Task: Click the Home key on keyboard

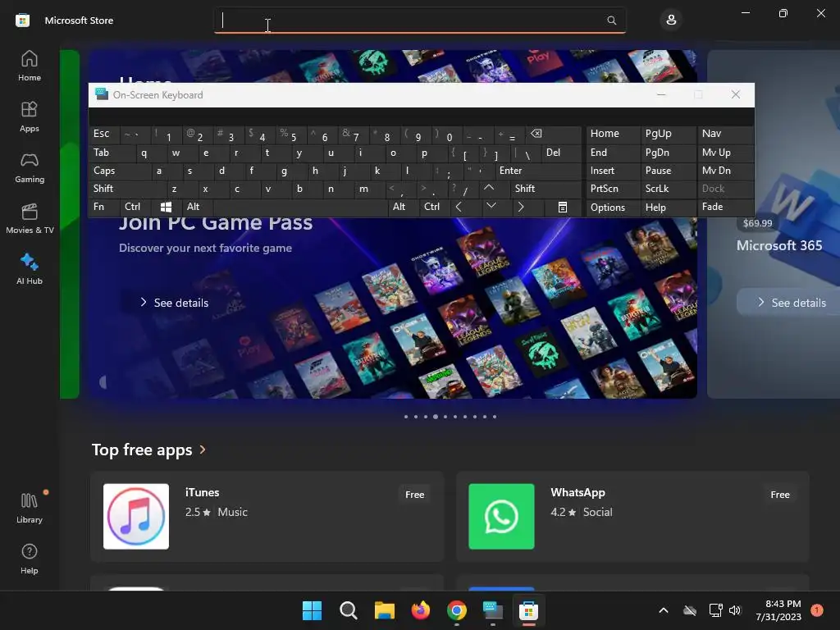Action: [613, 134]
